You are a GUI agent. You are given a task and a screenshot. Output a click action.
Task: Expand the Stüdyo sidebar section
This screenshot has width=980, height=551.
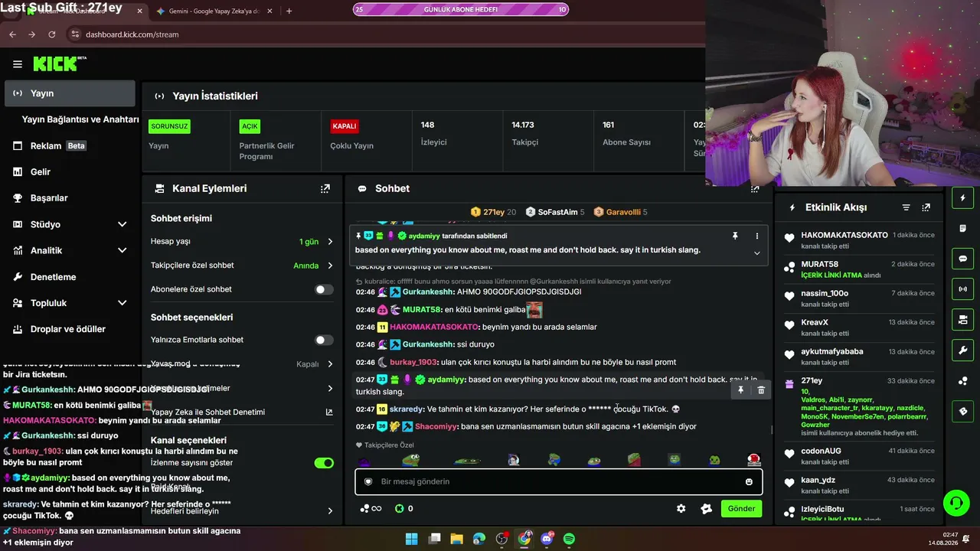pyautogui.click(x=122, y=224)
